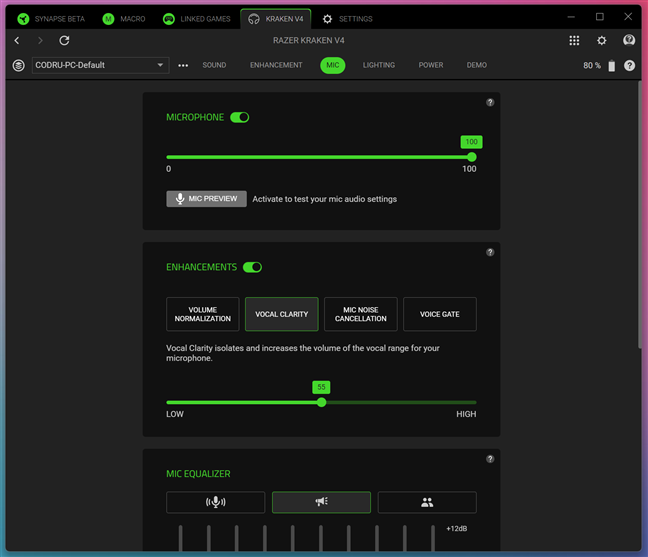Expand the CODRU-PC-Default profile dropdown
The height and width of the screenshot is (557, 648).
(x=100, y=65)
